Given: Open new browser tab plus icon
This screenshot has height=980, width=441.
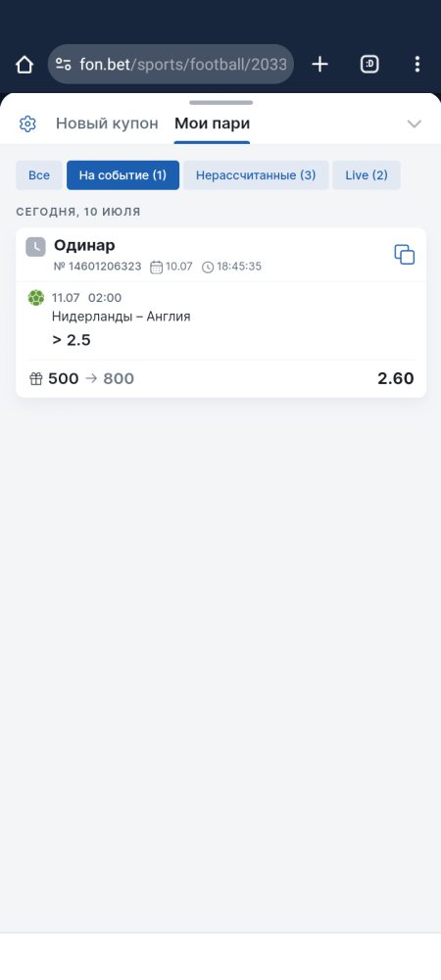Looking at the screenshot, I should tap(319, 64).
